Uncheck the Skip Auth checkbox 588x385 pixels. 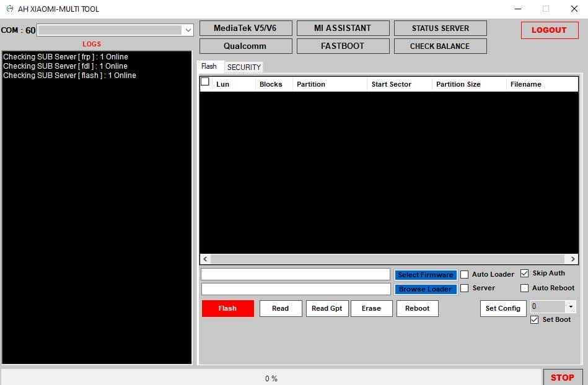(525, 273)
